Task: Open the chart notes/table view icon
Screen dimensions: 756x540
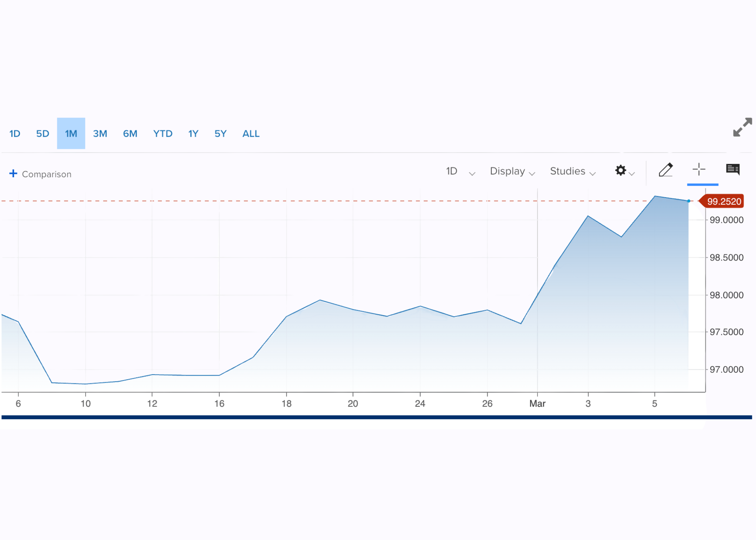Action: coord(732,170)
